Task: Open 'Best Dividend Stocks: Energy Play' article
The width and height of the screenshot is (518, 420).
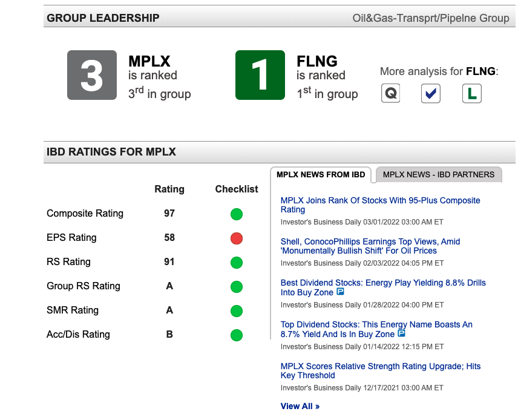Action: click(383, 287)
